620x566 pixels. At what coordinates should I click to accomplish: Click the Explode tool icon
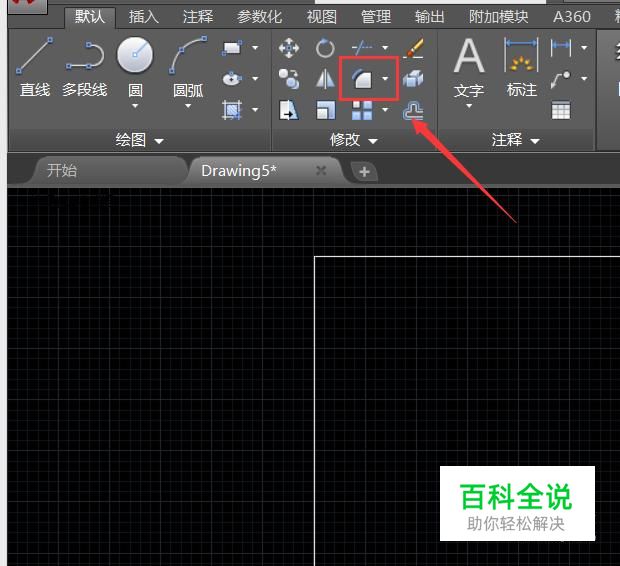(x=413, y=79)
